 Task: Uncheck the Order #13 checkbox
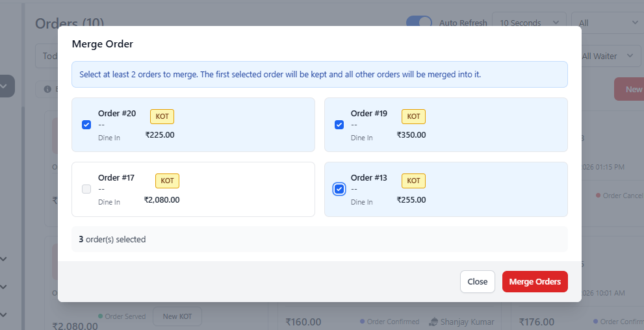pos(339,189)
